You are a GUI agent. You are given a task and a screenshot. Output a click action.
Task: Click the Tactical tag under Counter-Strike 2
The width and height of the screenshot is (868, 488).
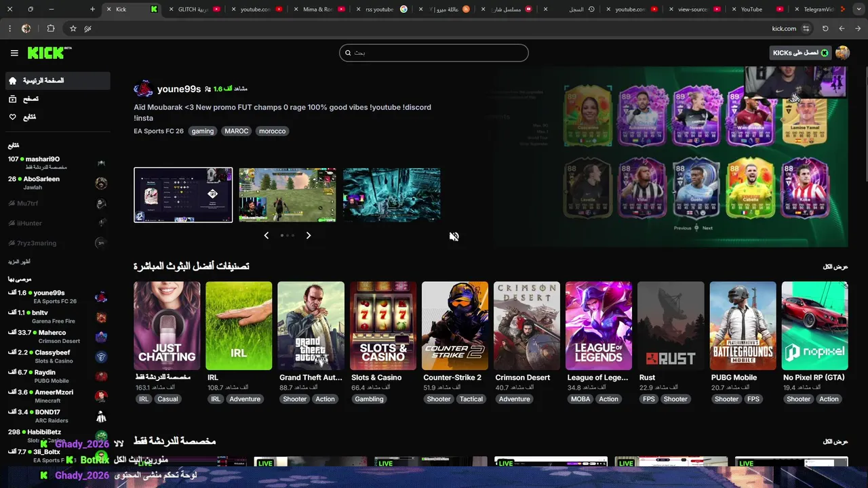tap(471, 399)
